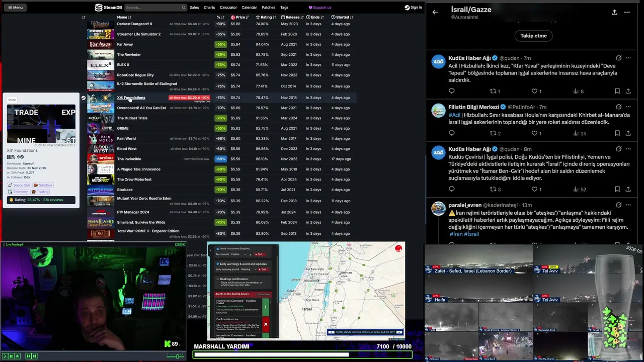Open the Calculator menu item
The image size is (644, 362).
pos(228,8)
